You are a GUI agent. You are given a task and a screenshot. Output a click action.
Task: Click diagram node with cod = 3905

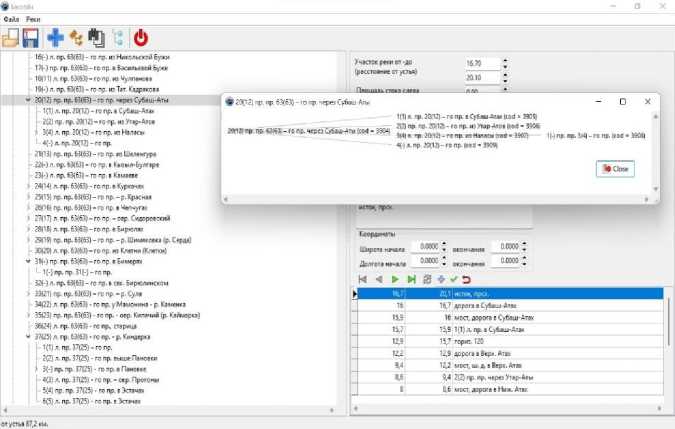tap(467, 116)
